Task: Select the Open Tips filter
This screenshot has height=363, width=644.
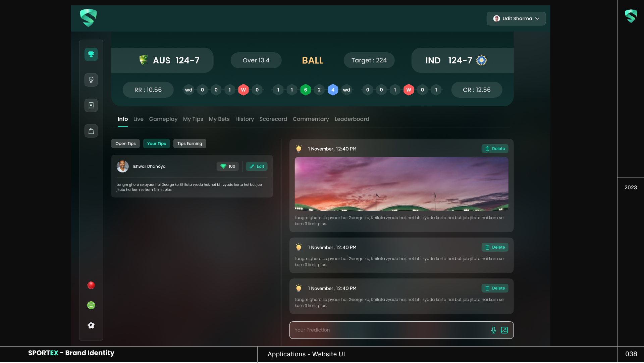Action: (x=125, y=144)
